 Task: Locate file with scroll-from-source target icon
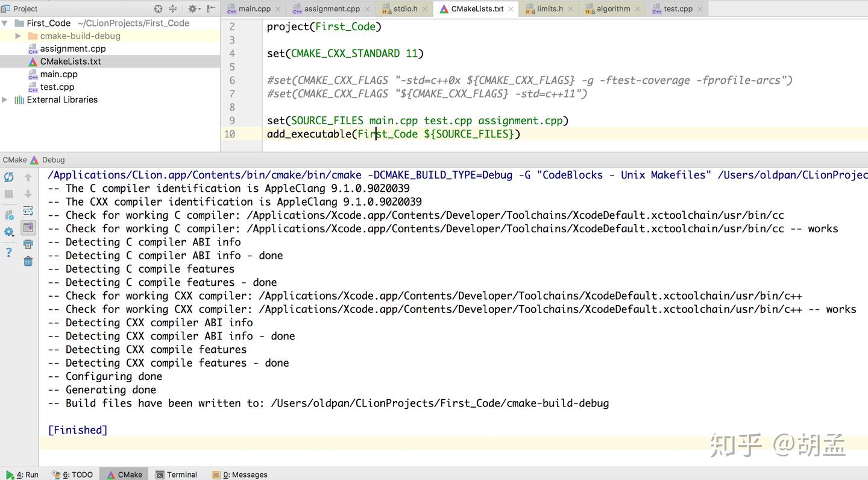[x=158, y=8]
